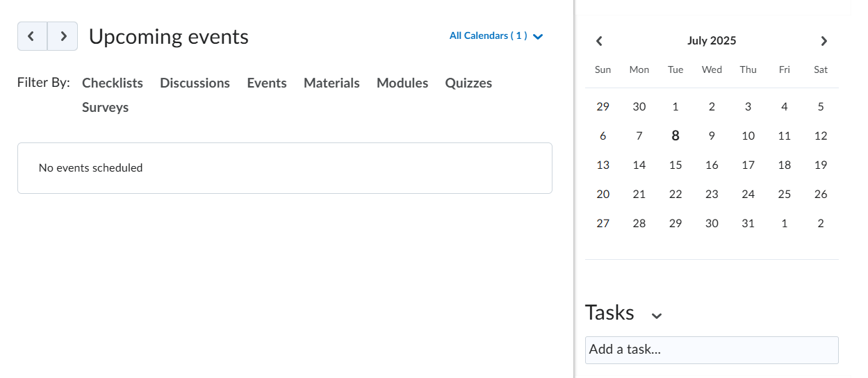Filter by Events type

click(267, 83)
